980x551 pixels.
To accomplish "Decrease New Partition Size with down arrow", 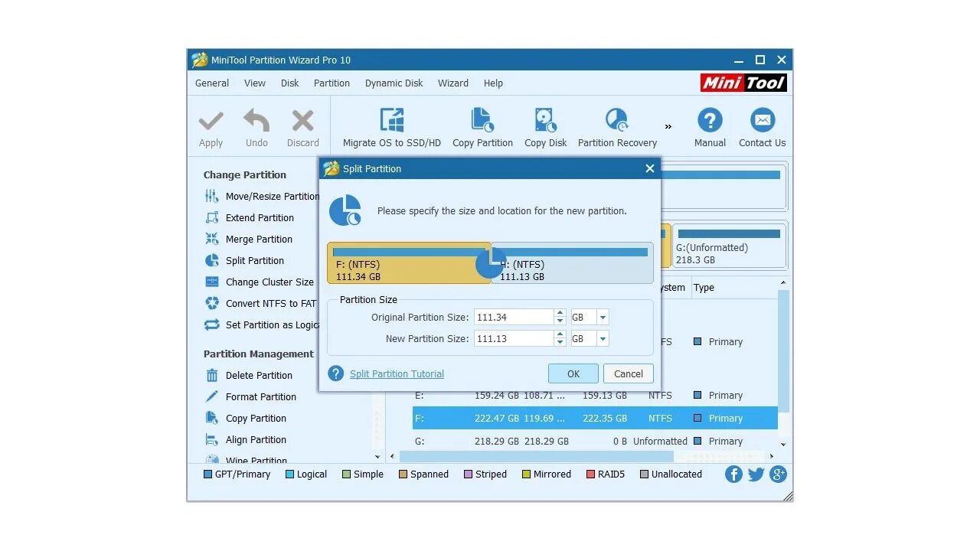I will [x=560, y=343].
